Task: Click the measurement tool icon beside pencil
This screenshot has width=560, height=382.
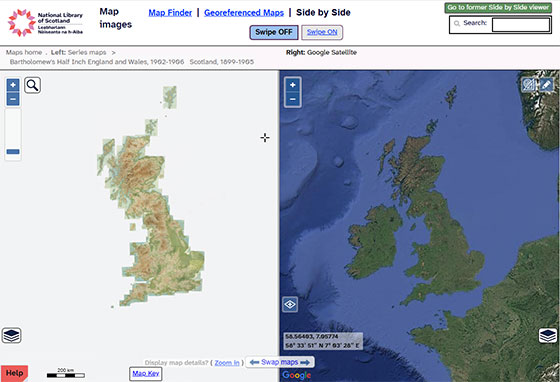Action: pyautogui.click(x=529, y=85)
